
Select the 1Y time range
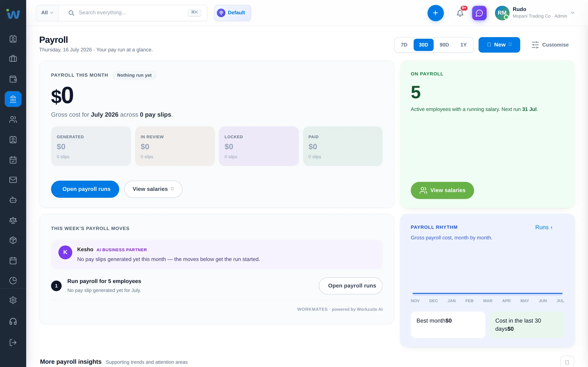[x=463, y=45]
